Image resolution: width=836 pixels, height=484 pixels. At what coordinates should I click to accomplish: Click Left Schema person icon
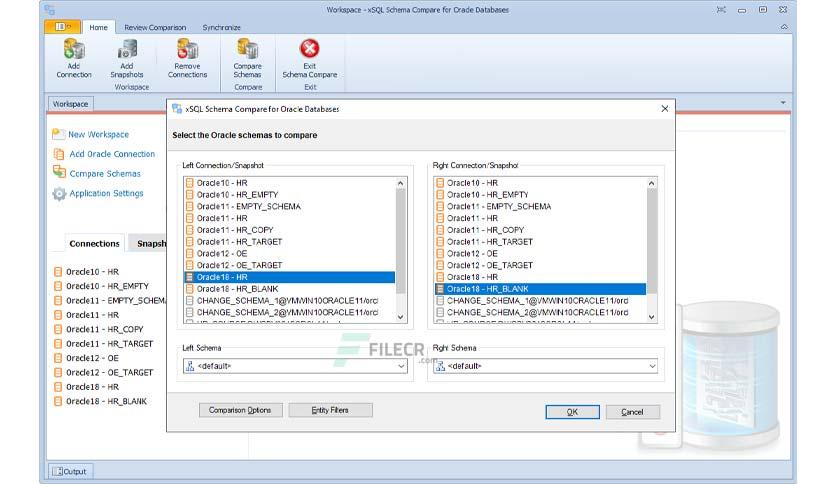pos(189,366)
